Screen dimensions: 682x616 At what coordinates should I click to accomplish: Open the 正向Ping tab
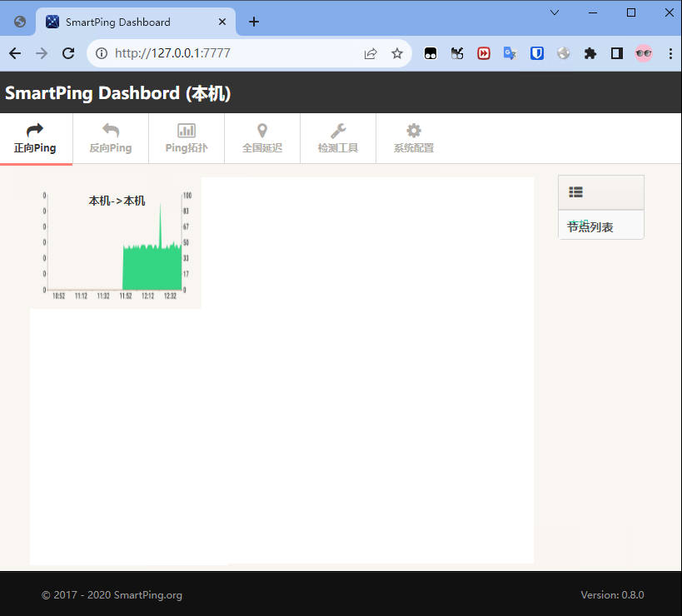coord(36,139)
